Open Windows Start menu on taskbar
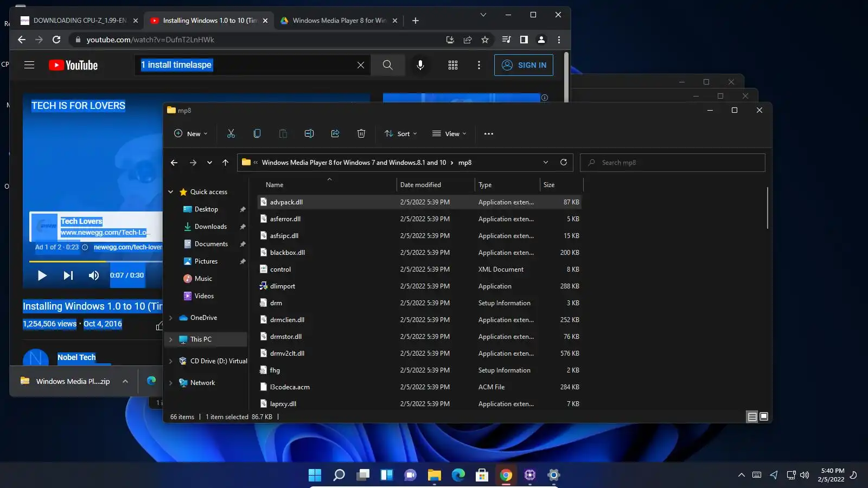The width and height of the screenshot is (868, 488). tap(315, 475)
